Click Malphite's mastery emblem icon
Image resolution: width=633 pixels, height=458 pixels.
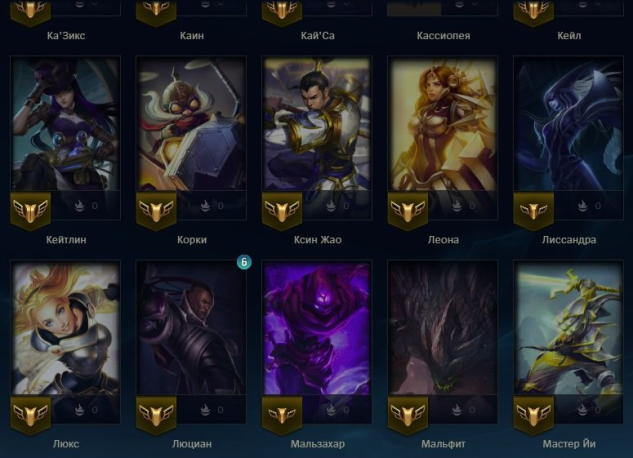click(x=408, y=415)
